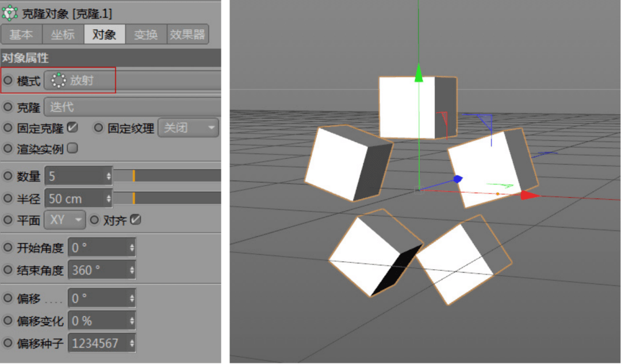
Task: Click the animation dot beside 克隆
Action: pyautogui.click(x=8, y=107)
